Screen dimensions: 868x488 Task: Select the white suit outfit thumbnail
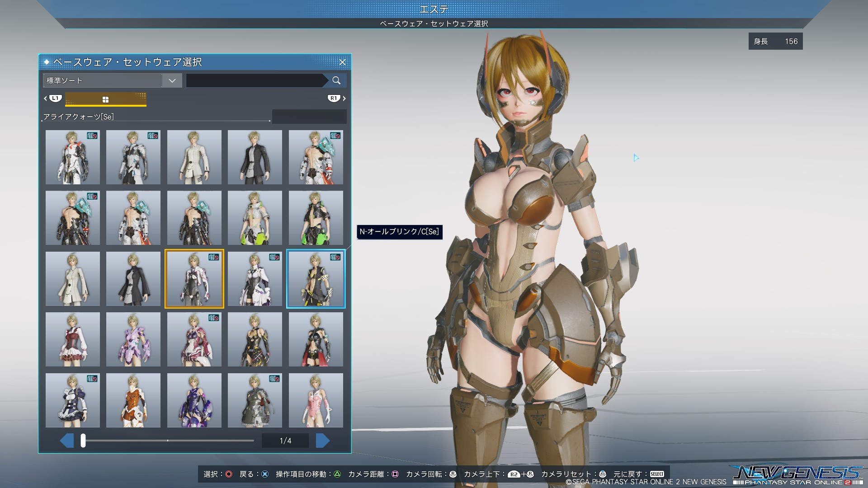pos(194,157)
